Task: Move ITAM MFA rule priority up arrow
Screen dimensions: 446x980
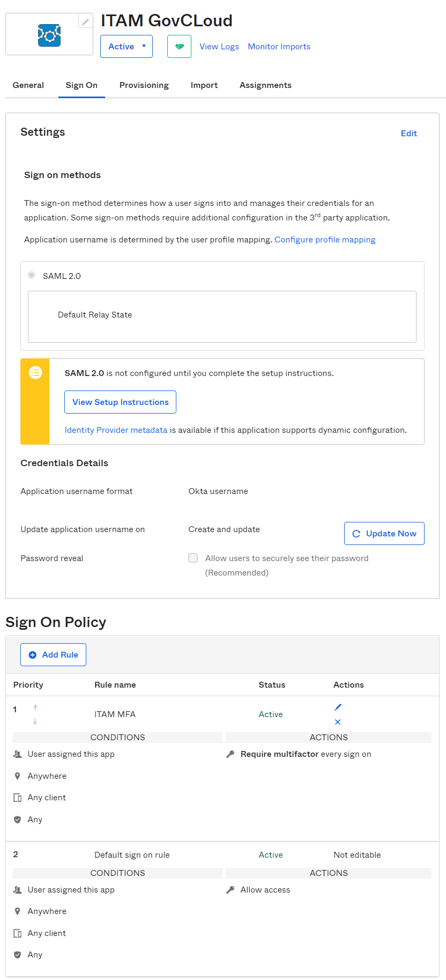Action: pos(35,707)
